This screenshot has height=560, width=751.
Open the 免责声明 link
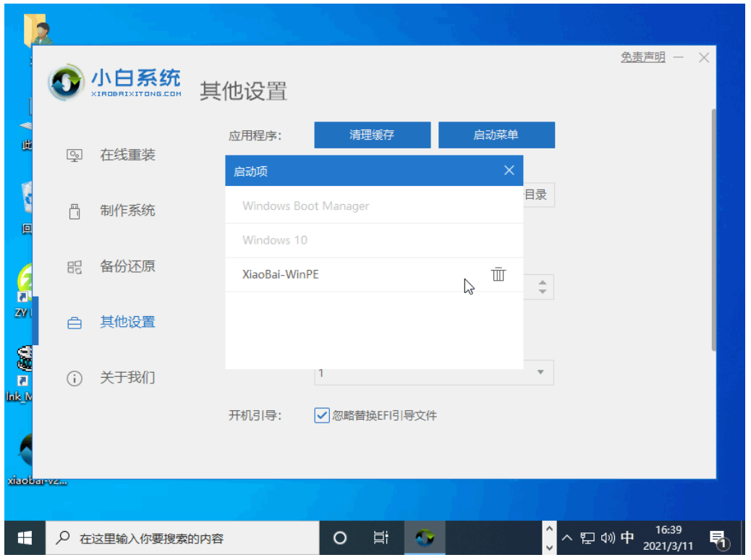(x=642, y=58)
